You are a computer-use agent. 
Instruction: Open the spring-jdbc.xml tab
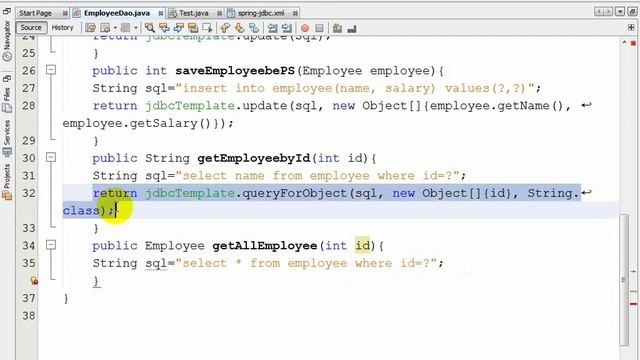261,13
